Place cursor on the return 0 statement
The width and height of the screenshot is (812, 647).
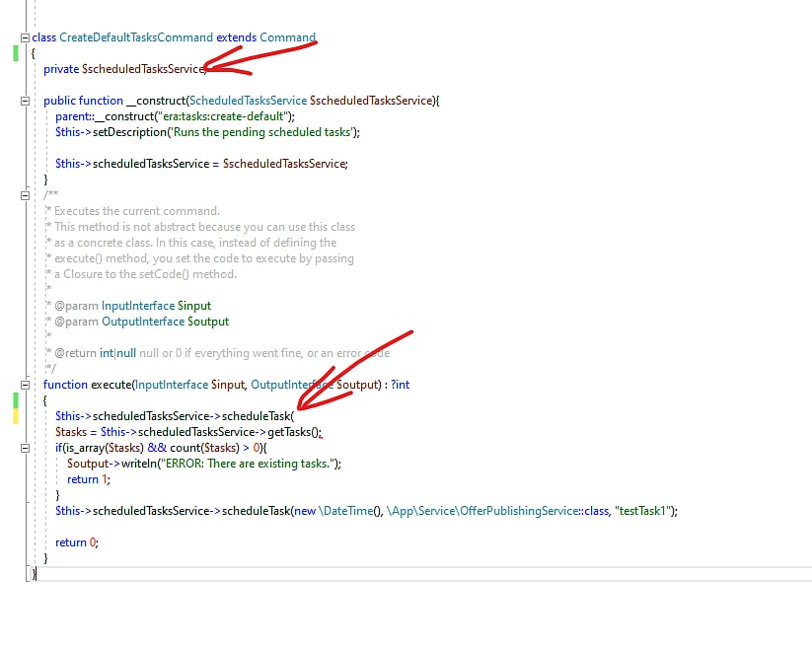76,542
